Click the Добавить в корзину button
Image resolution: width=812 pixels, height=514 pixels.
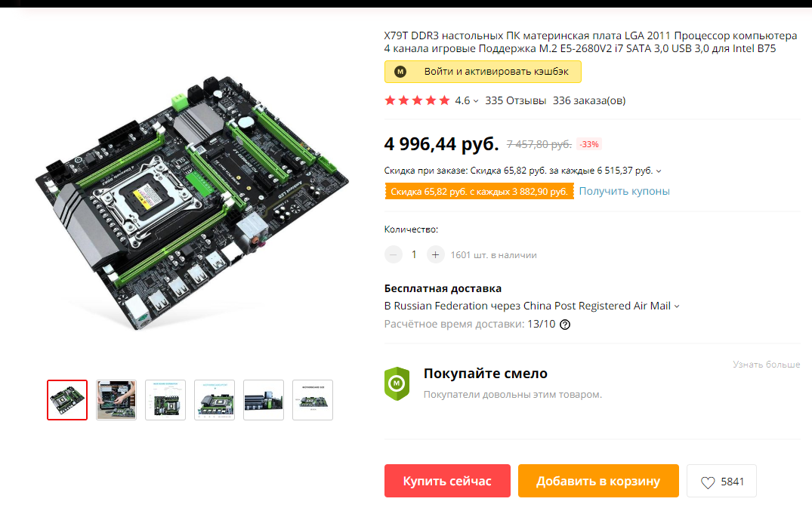tap(598, 481)
